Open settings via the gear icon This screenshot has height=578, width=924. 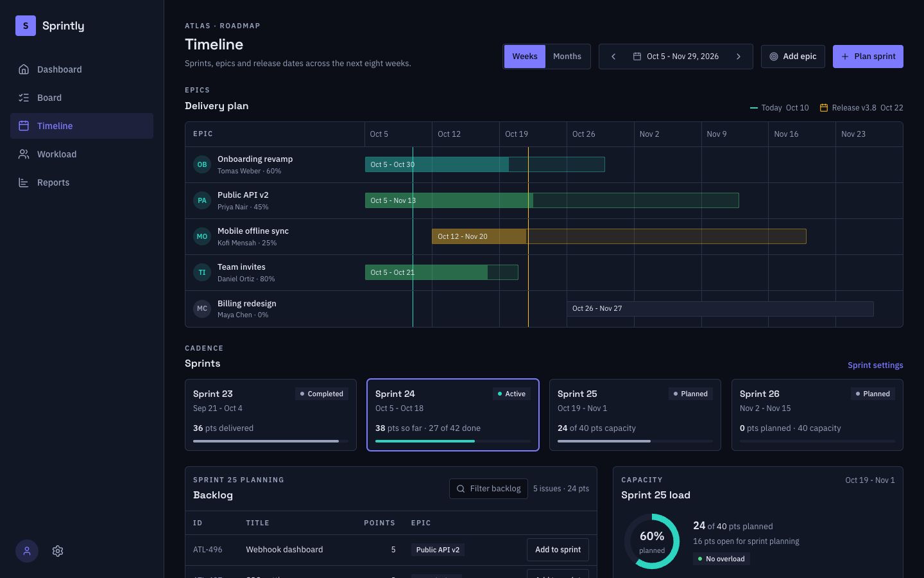(x=58, y=551)
